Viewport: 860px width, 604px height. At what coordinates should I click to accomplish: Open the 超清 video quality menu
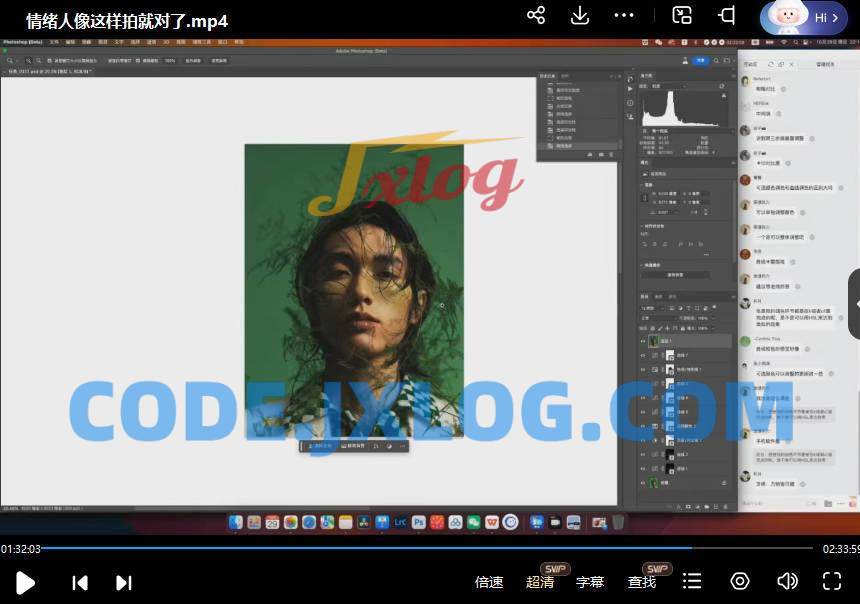pos(540,582)
